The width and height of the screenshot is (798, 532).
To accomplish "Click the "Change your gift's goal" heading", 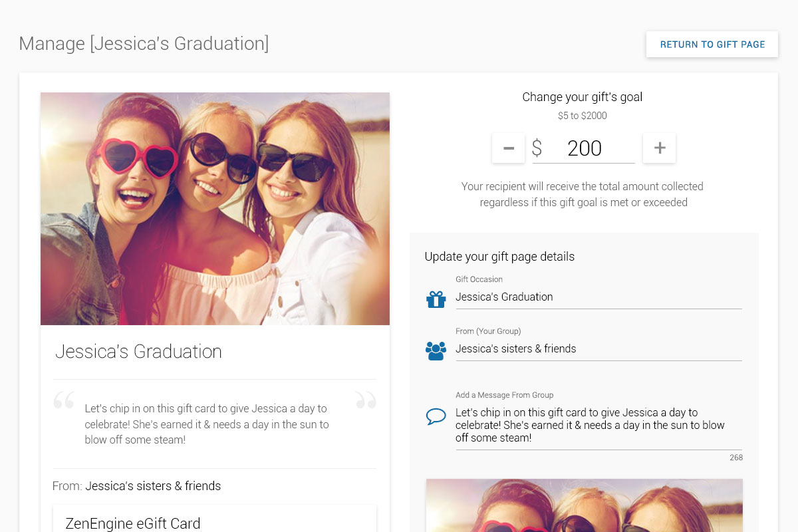I will pos(583,97).
